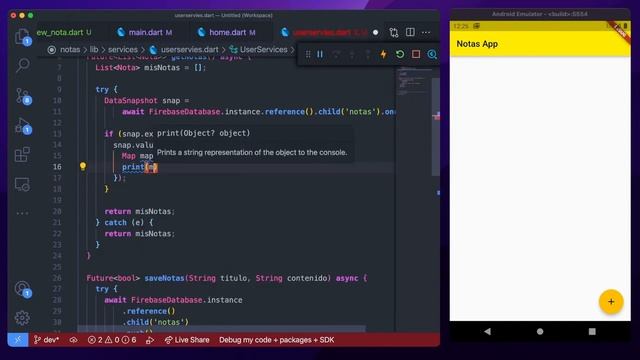Click the status bar icon before Live Share

150,340
